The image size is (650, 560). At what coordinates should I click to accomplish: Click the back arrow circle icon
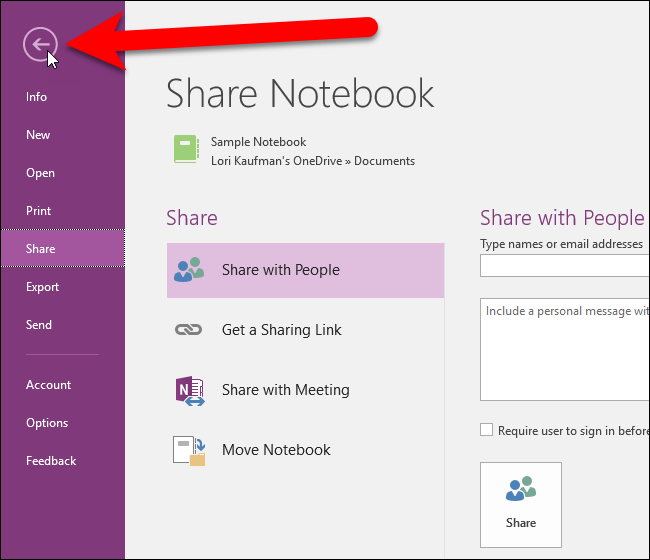40,44
